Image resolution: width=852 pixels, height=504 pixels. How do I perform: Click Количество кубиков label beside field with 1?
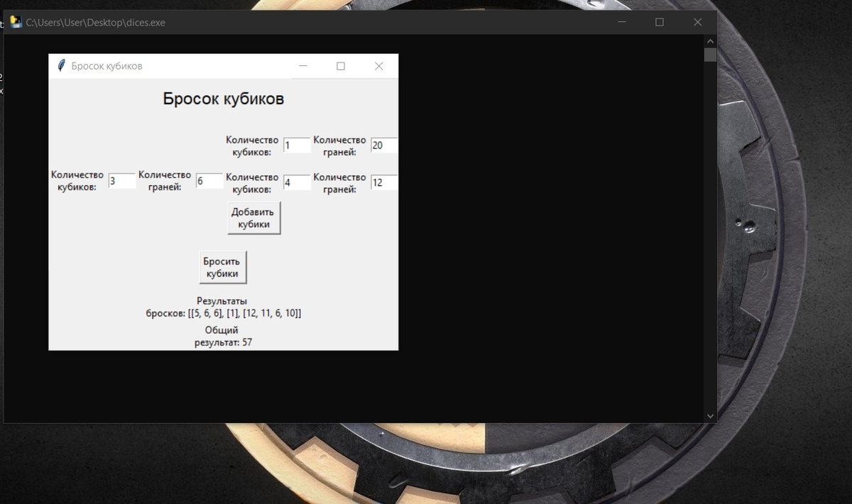point(252,146)
